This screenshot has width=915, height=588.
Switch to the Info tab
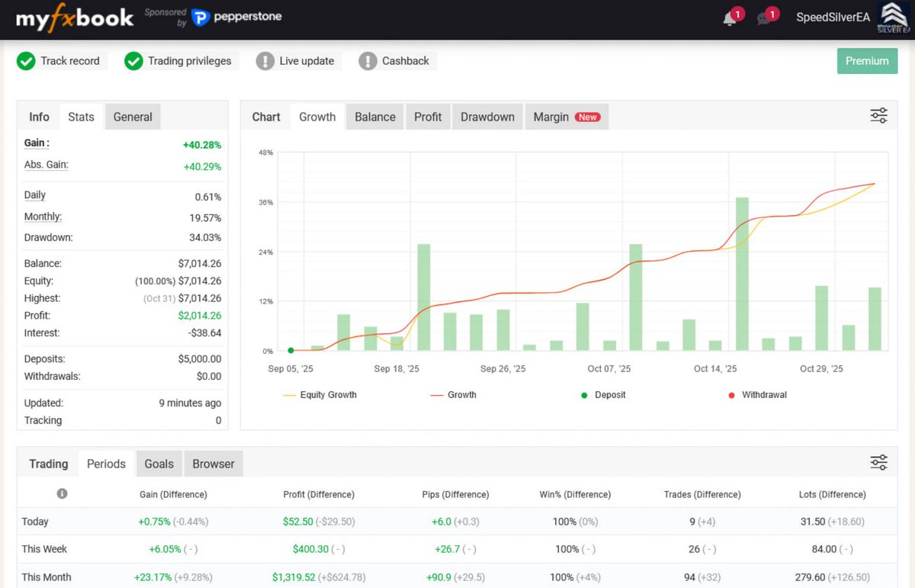pyautogui.click(x=39, y=117)
